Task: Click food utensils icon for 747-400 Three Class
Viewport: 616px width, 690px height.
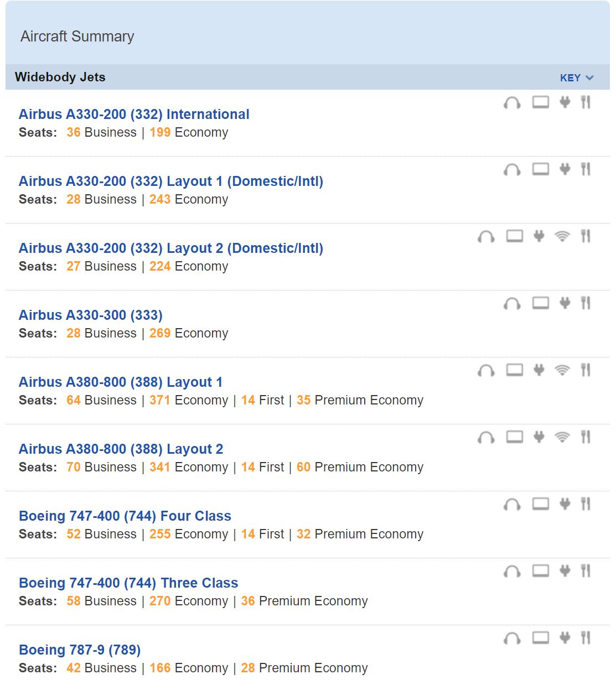Action: click(586, 571)
